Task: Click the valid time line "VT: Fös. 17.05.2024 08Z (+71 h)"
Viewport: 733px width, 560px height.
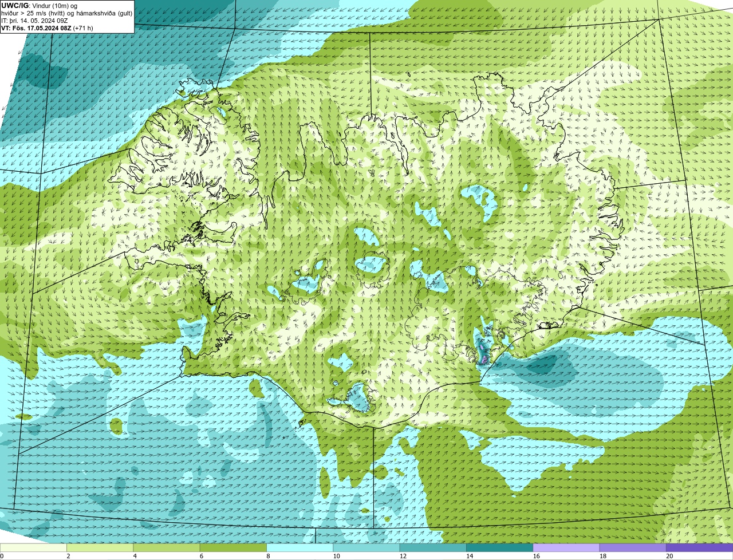Action: point(47,28)
